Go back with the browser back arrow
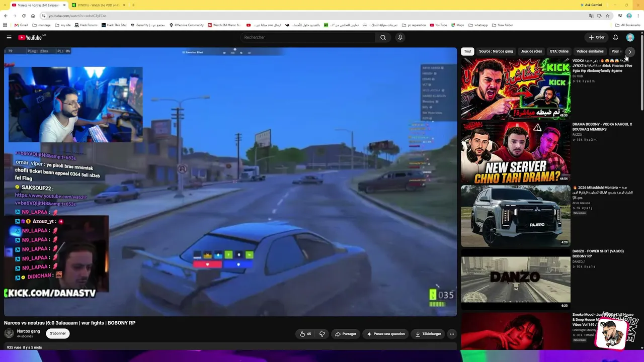The image size is (644, 362). tap(6, 16)
